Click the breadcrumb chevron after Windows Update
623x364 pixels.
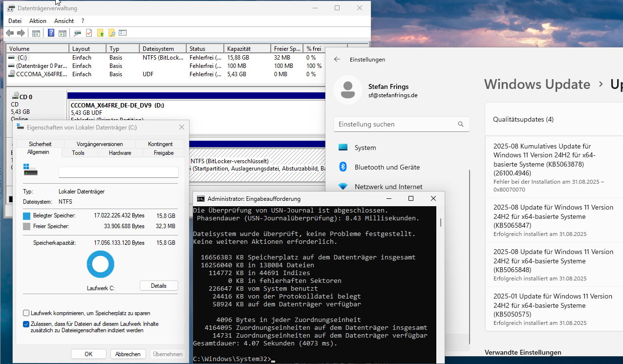click(x=601, y=85)
